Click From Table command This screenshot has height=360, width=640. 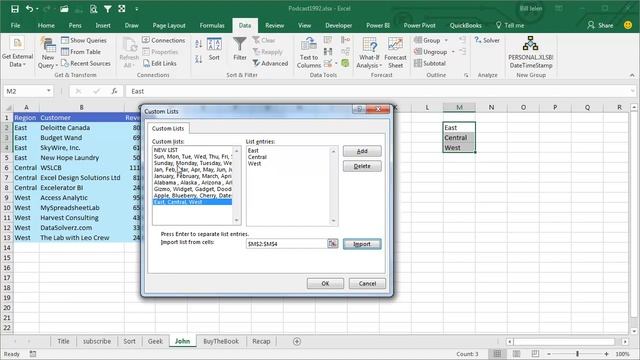[81, 51]
